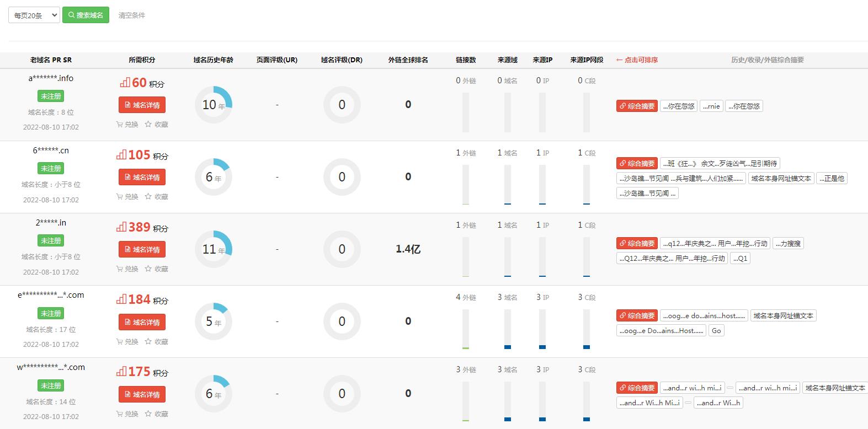Open 综合摘要 for 6******.cn row
Viewport: 868px width, 429px height.
click(x=637, y=163)
